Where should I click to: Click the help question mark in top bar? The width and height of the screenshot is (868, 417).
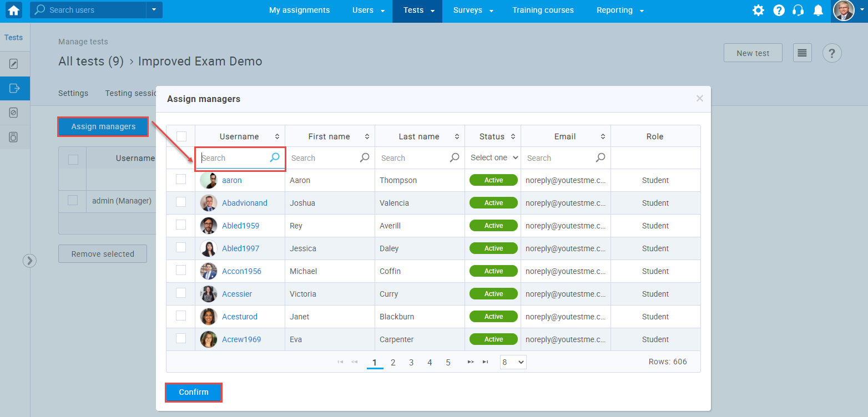pyautogui.click(x=779, y=11)
